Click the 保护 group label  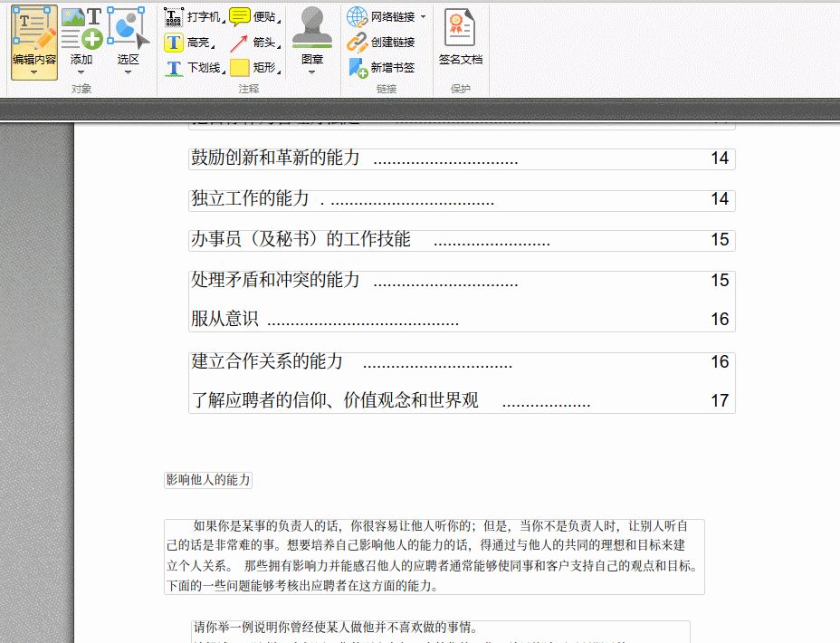(460, 88)
